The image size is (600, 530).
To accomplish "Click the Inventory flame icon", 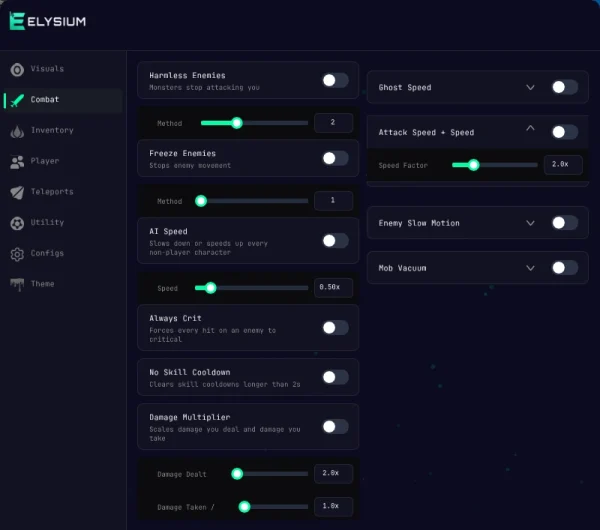I will (17, 131).
